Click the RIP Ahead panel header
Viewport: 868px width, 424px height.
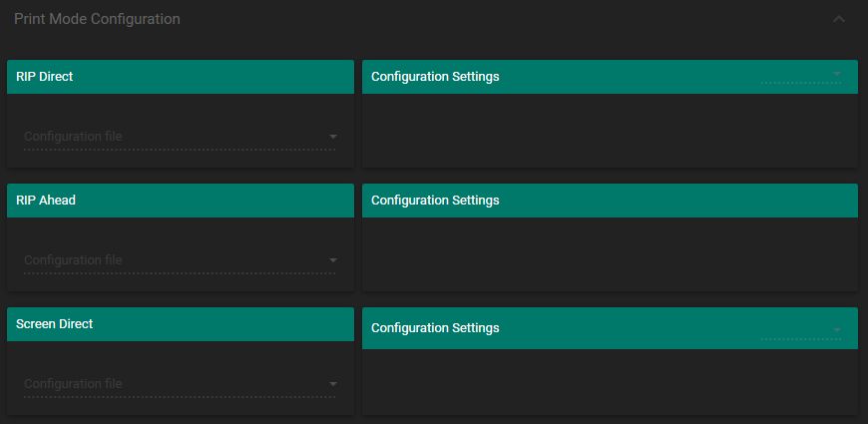coord(181,201)
